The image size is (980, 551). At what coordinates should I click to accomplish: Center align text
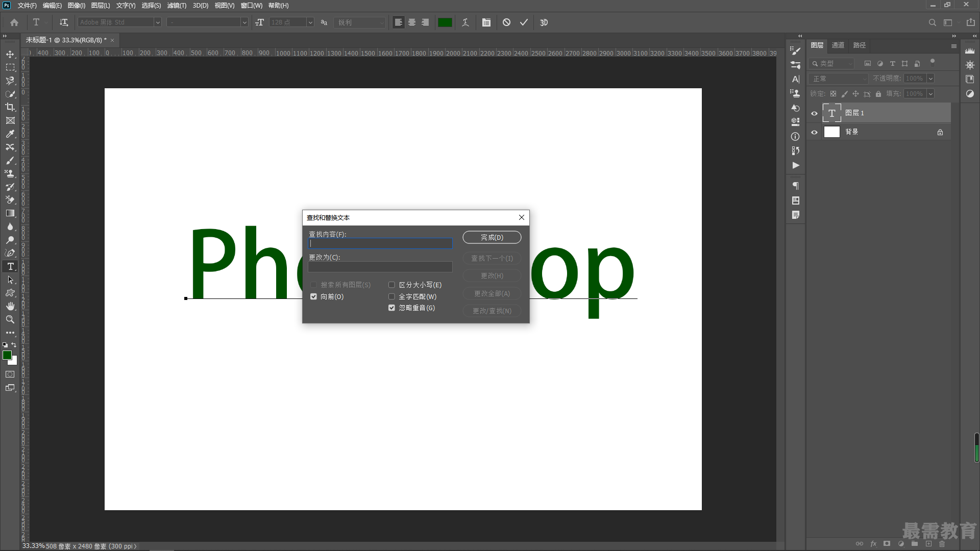[x=412, y=22]
